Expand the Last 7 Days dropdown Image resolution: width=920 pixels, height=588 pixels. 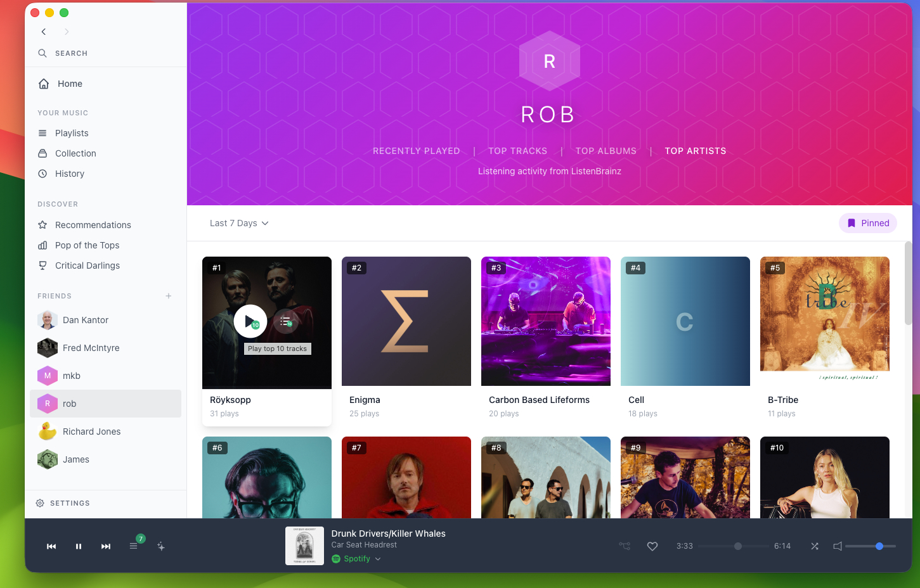tap(239, 223)
